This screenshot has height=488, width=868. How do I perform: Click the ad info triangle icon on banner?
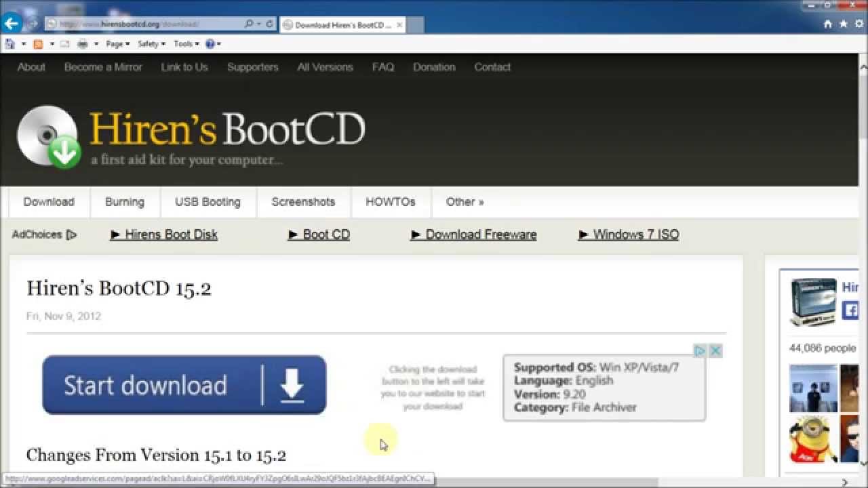click(x=700, y=350)
